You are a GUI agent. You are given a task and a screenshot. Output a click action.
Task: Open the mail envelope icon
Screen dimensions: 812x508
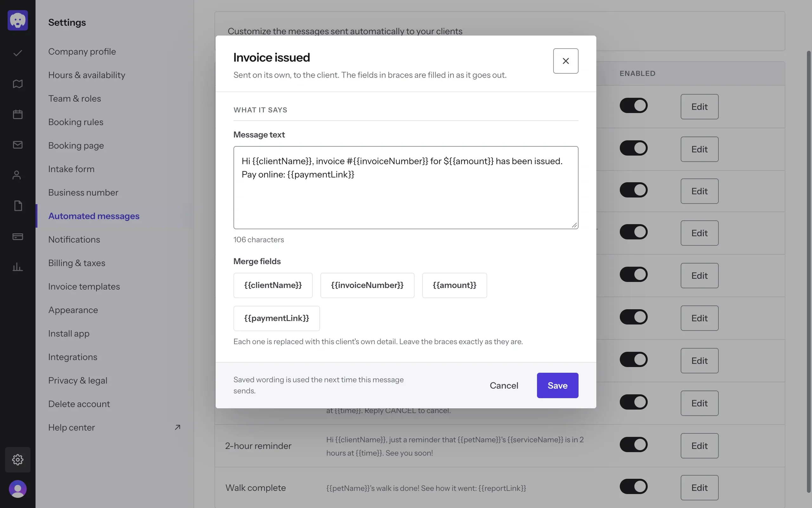click(18, 145)
